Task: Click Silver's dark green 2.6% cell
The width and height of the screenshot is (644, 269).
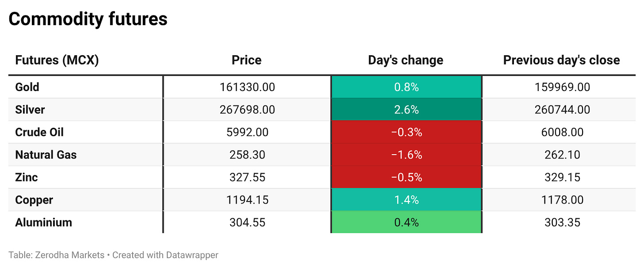Action: [x=406, y=110]
